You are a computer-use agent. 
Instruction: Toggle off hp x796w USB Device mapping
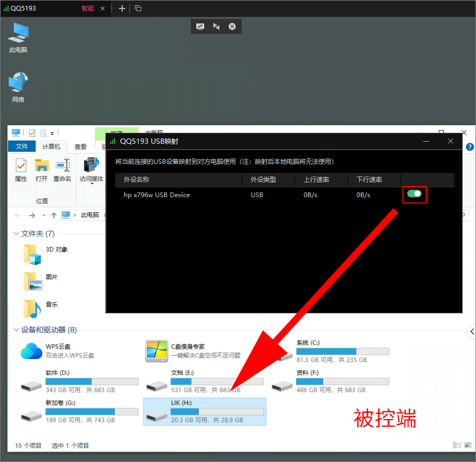pos(414,193)
